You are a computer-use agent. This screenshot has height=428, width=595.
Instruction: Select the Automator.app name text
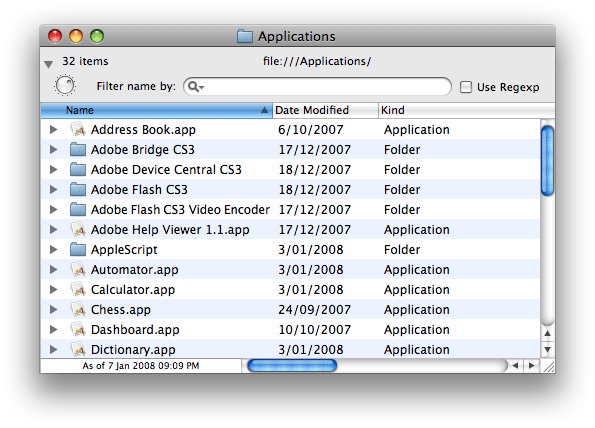click(134, 269)
